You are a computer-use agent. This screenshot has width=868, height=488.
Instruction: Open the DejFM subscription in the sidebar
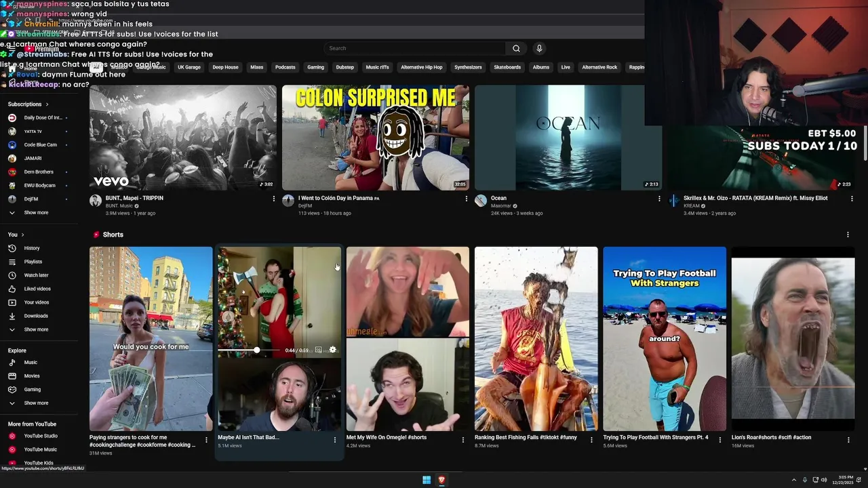31,199
